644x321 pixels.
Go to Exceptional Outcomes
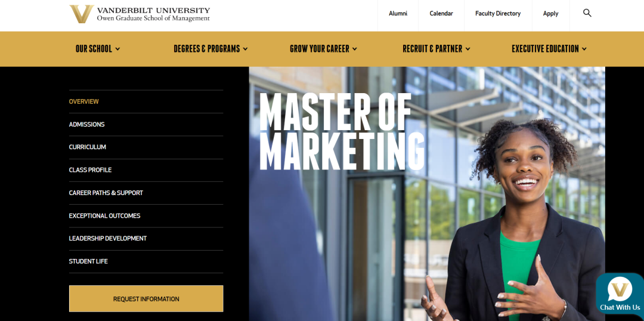click(105, 216)
